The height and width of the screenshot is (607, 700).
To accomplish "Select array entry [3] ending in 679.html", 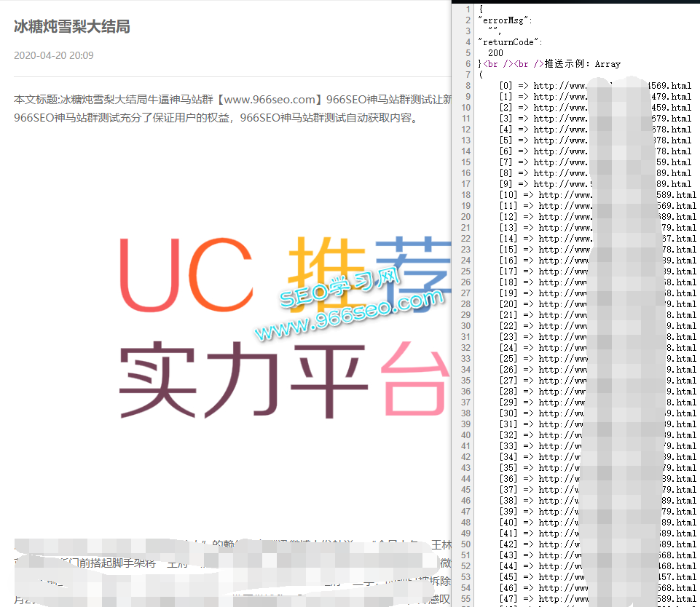I will pyautogui.click(x=595, y=118).
